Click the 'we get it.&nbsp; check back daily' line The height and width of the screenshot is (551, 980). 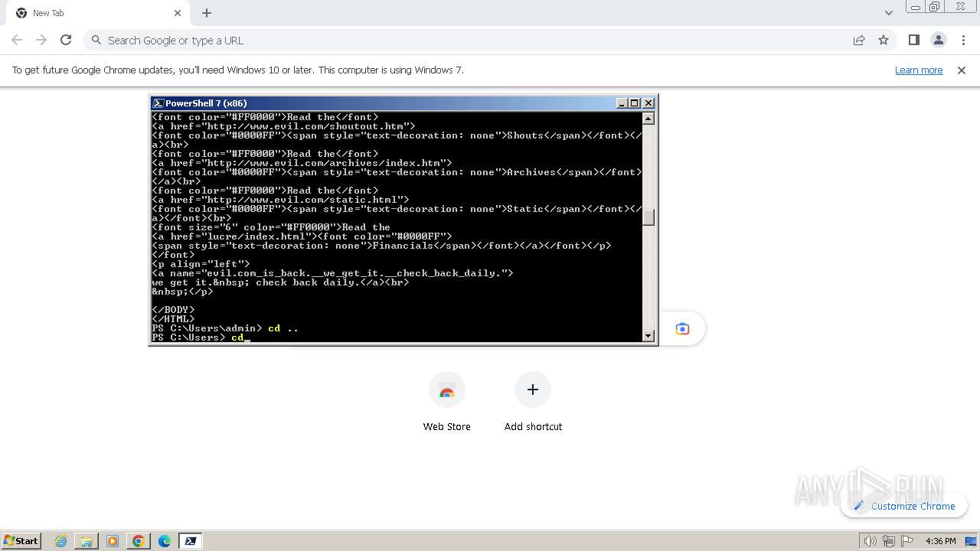280,282
